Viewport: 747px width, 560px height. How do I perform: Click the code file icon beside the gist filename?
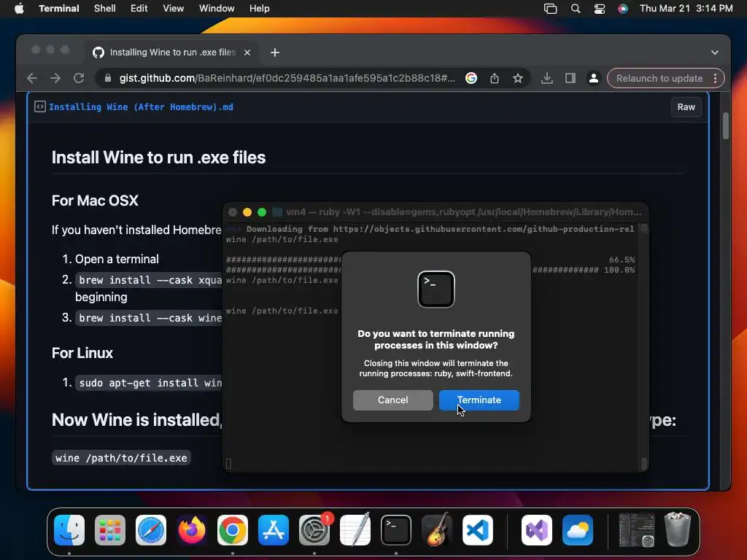point(40,107)
